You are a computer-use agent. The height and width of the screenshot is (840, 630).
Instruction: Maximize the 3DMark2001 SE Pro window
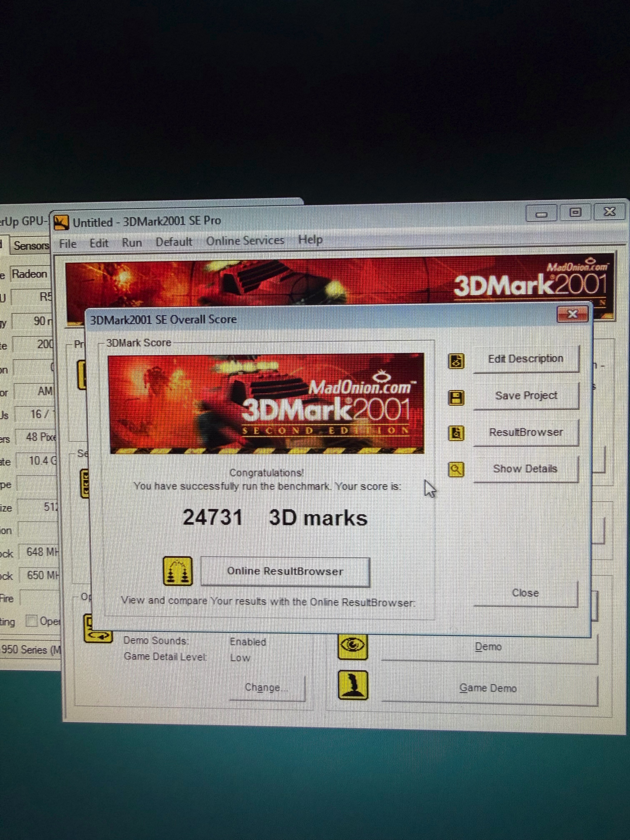(x=575, y=212)
